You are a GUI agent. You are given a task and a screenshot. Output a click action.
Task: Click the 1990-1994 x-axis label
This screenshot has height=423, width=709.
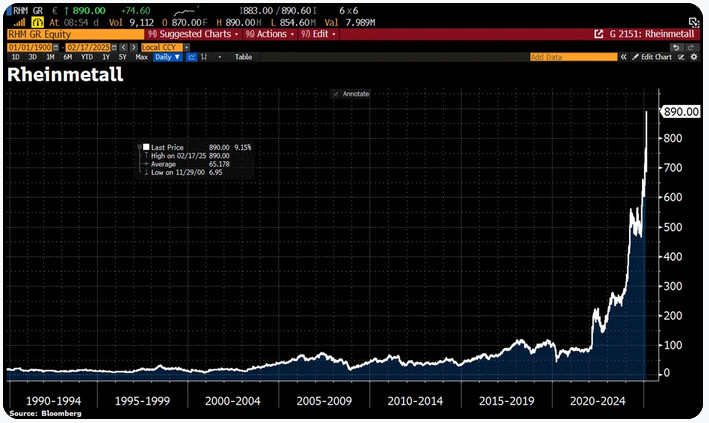point(53,401)
